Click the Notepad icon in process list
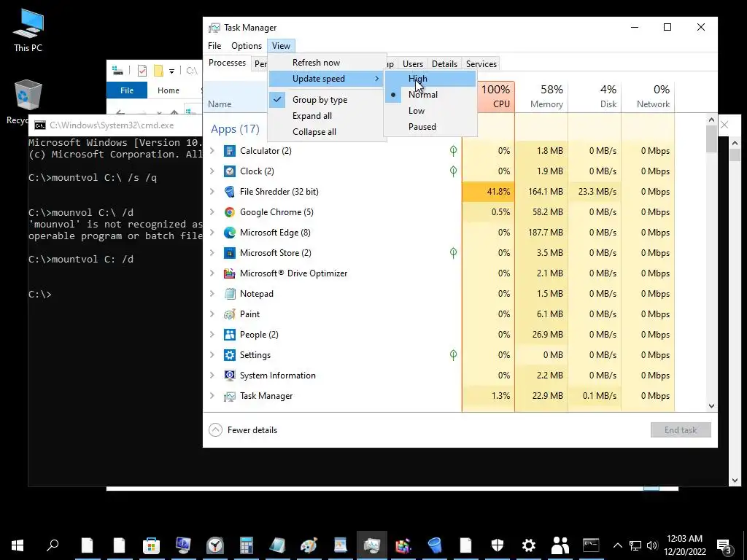 pos(230,294)
